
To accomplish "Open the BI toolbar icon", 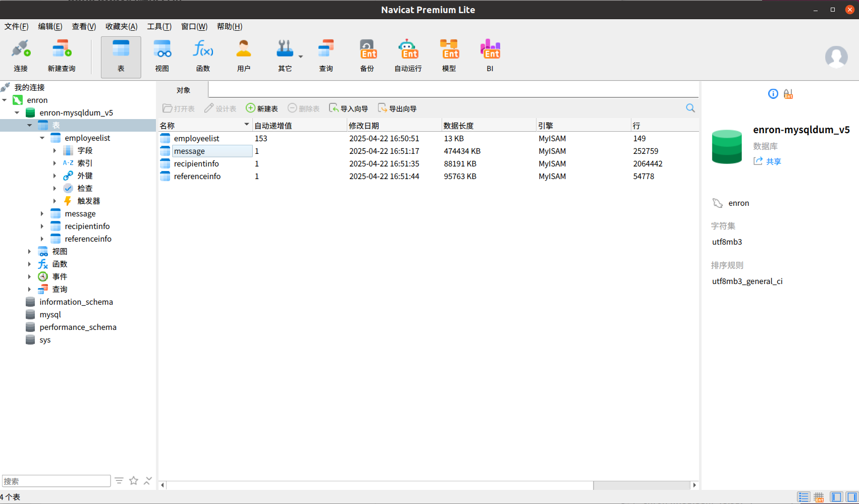I will 490,56.
